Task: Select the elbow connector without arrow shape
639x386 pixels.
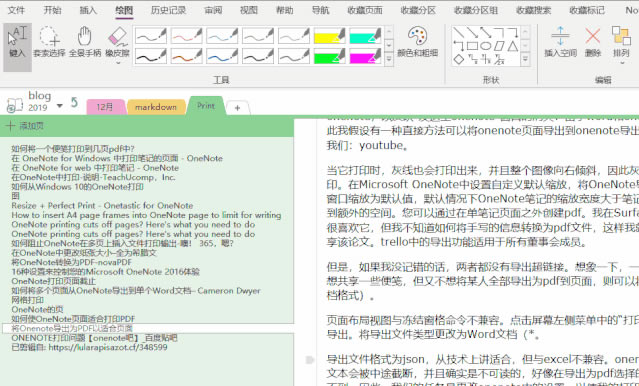Action: point(499,33)
